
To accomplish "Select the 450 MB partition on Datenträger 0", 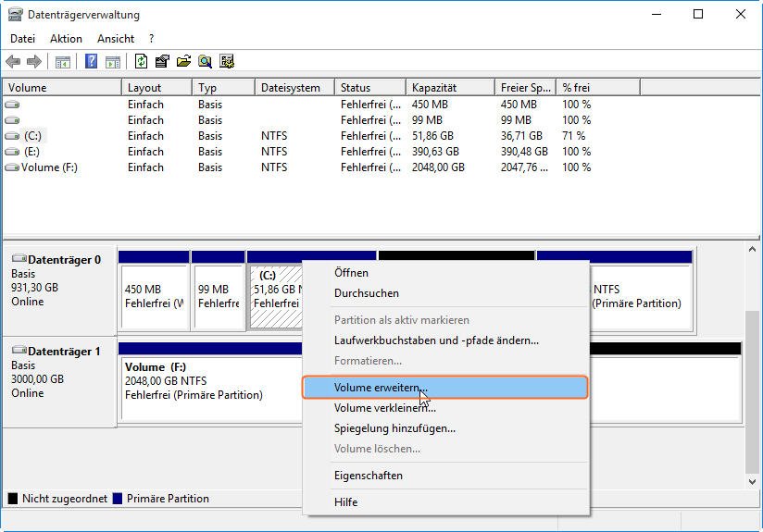I will coord(153,296).
